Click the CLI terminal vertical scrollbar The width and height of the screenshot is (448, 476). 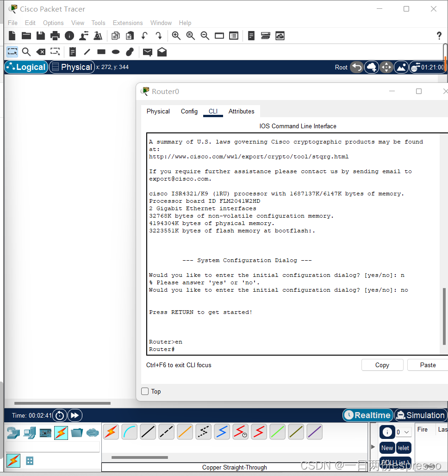tap(444, 316)
